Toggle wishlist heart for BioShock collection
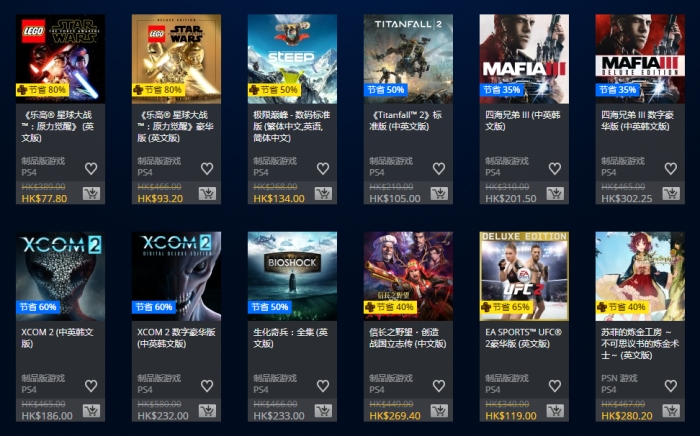The height and width of the screenshot is (436, 700). click(323, 386)
